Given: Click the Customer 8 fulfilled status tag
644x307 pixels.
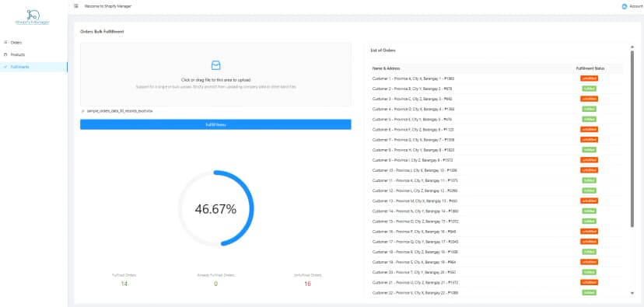Looking at the screenshot, I should (x=589, y=150).
